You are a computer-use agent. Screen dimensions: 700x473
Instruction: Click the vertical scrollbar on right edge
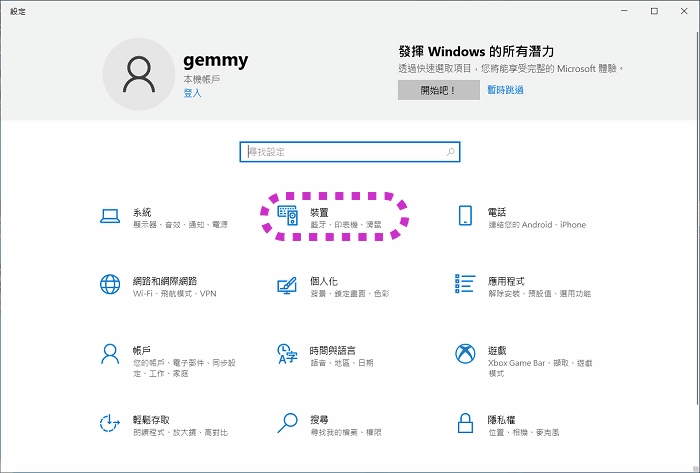tap(698, 219)
